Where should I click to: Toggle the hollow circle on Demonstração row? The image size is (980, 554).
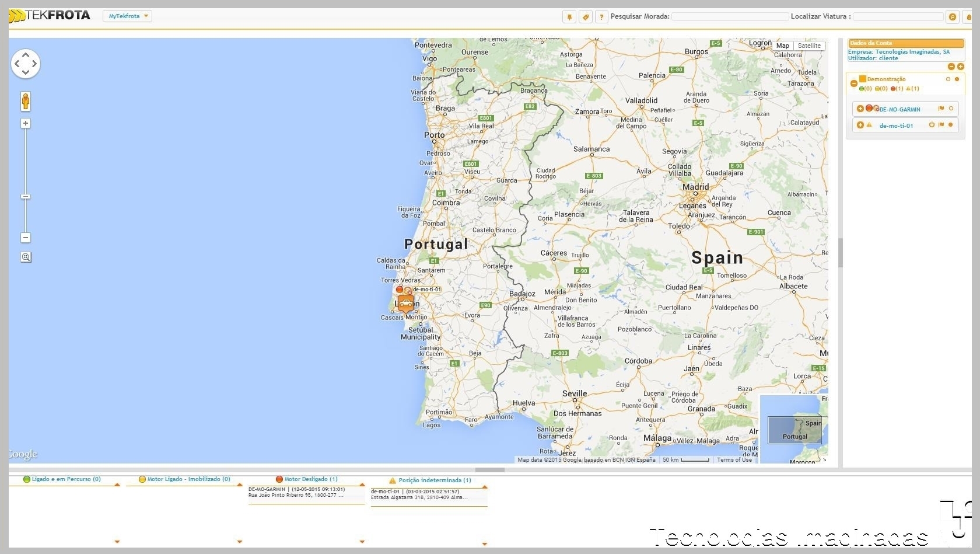pyautogui.click(x=948, y=79)
